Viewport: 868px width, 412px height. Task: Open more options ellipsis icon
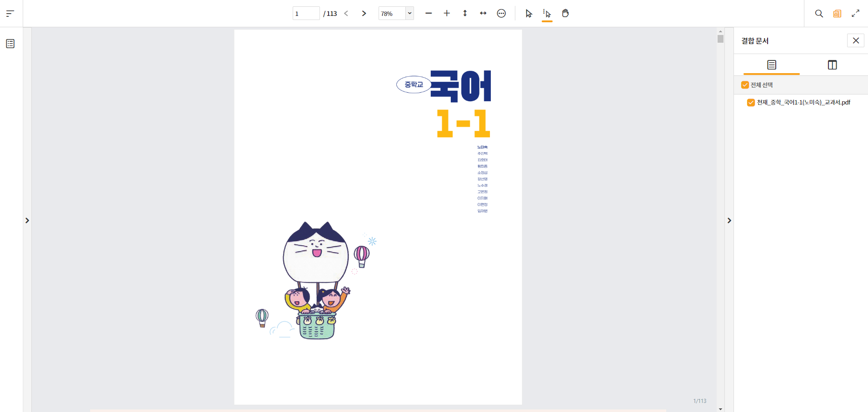point(501,14)
